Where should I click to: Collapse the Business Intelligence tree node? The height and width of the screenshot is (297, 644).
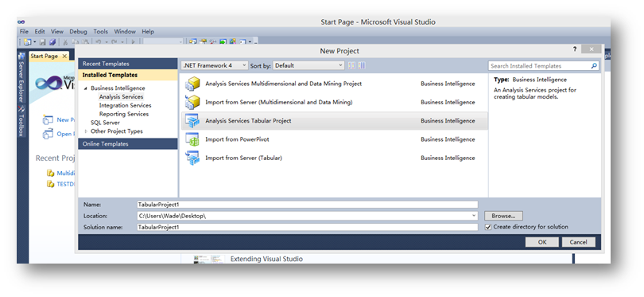pos(86,88)
